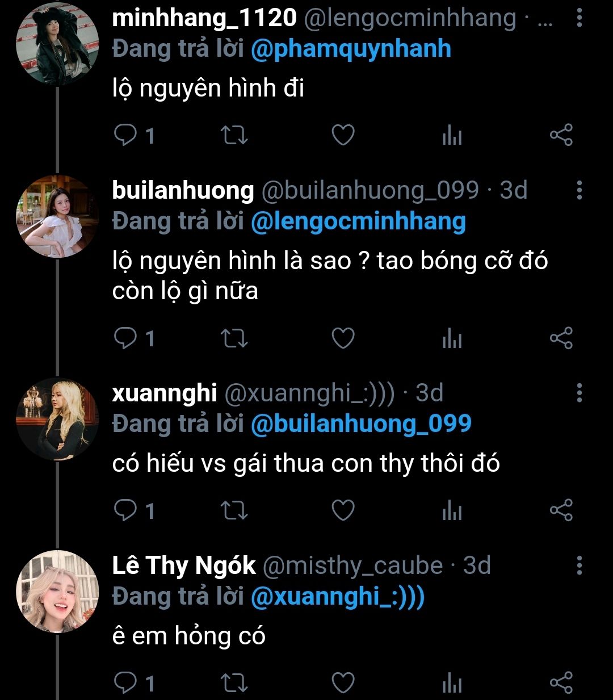
Task: Share minhhang_1120's tweet
Action: (x=561, y=136)
